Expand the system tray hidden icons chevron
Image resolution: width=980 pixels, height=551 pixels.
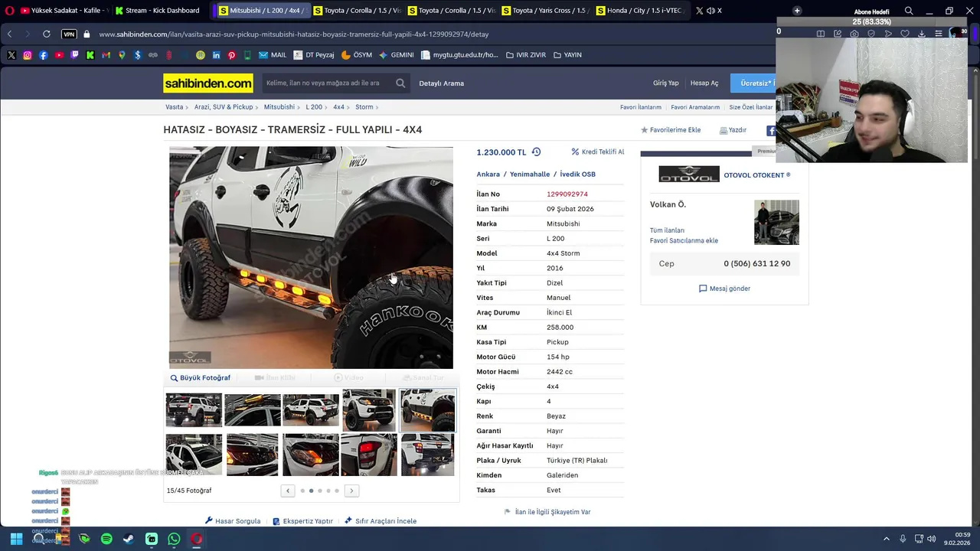[x=887, y=539]
